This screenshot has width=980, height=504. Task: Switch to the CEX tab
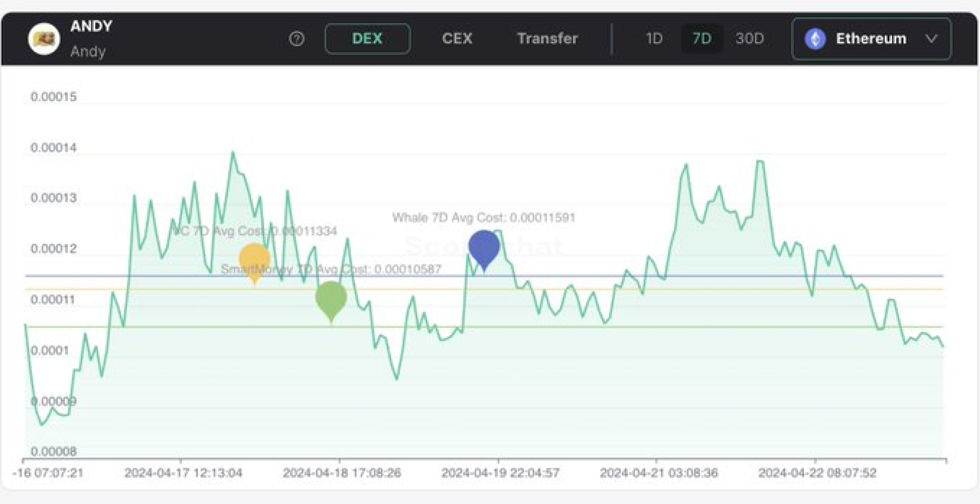tap(457, 39)
